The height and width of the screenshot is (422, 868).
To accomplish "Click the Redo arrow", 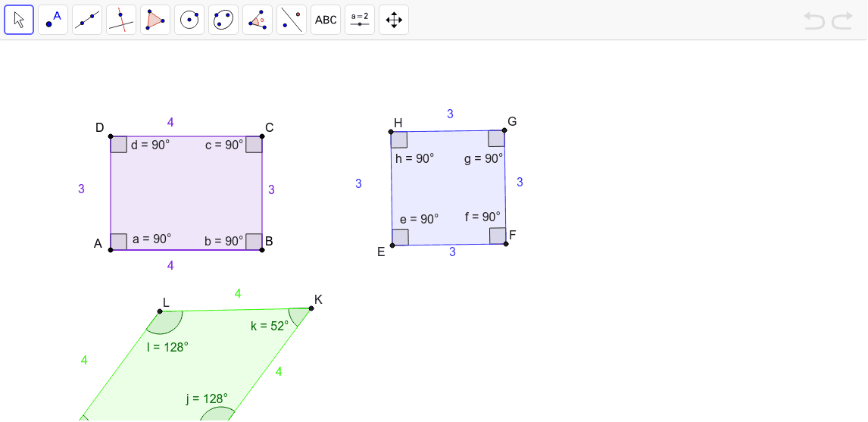I will point(842,21).
